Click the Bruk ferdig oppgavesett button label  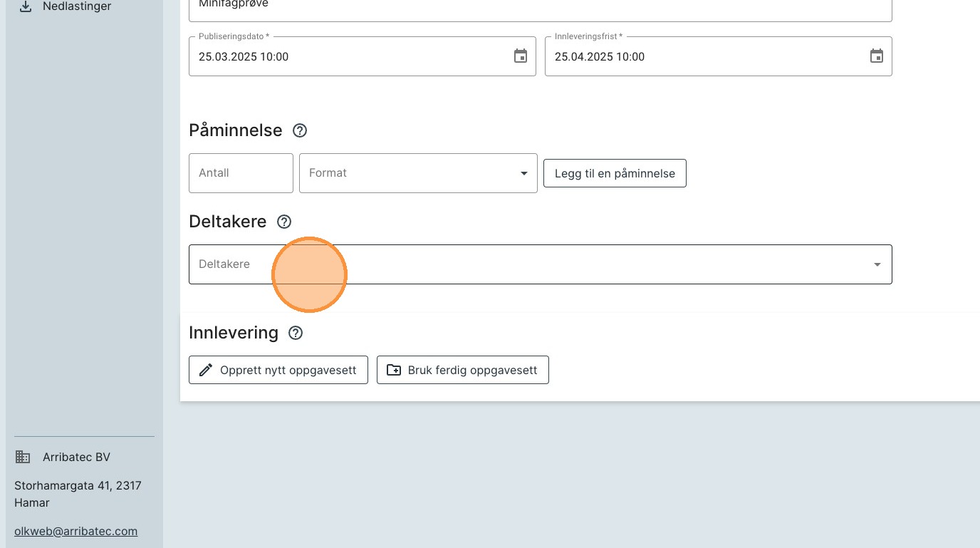[x=472, y=371]
